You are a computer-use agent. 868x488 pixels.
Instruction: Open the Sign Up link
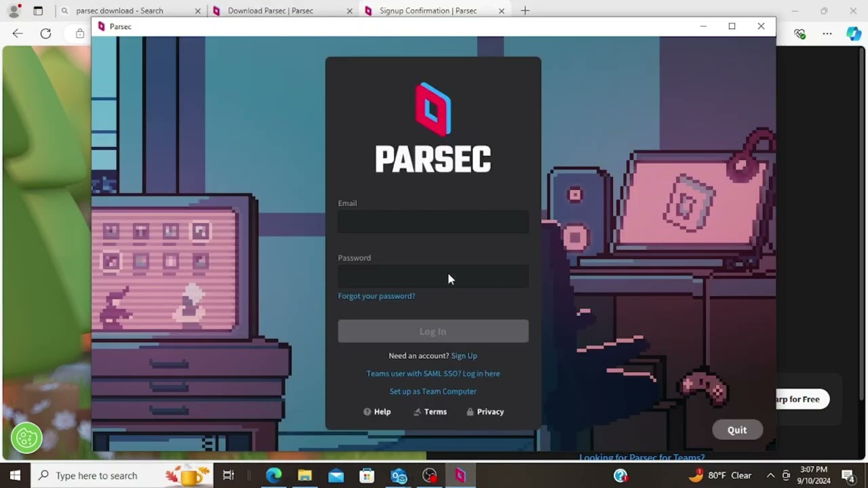click(464, 356)
